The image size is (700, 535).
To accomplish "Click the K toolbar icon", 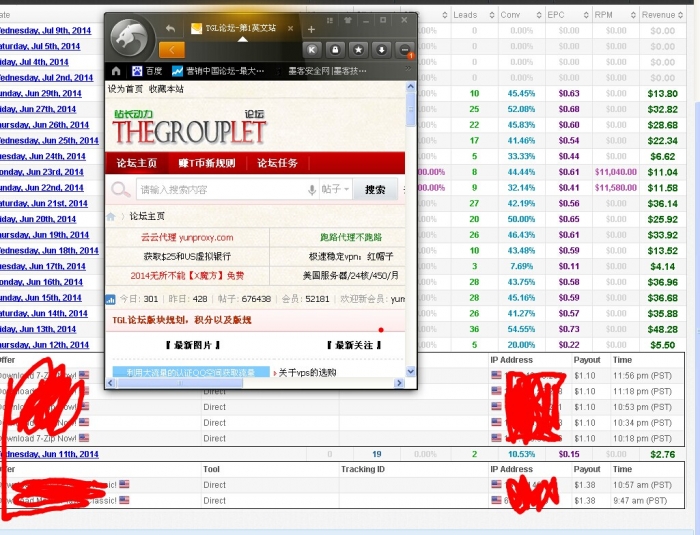I will (x=313, y=49).
